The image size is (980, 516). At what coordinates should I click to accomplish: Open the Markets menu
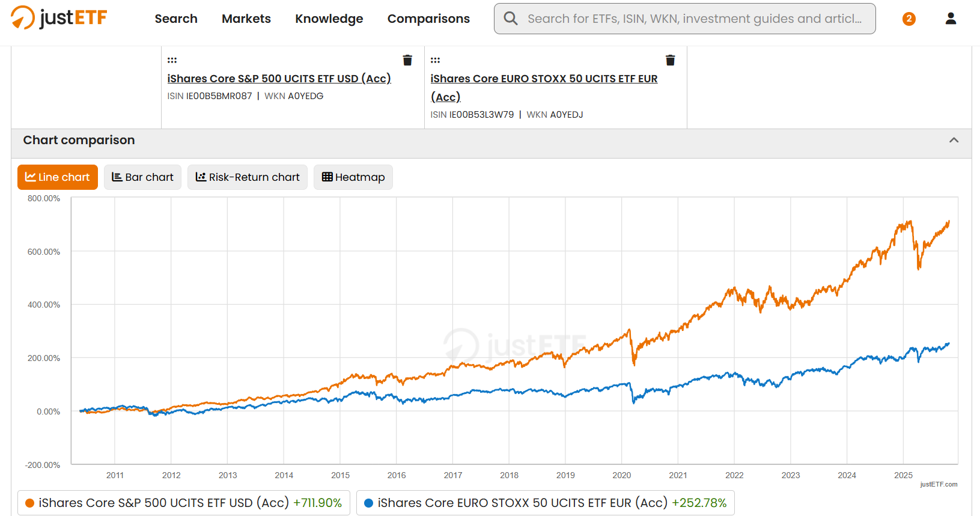point(246,19)
